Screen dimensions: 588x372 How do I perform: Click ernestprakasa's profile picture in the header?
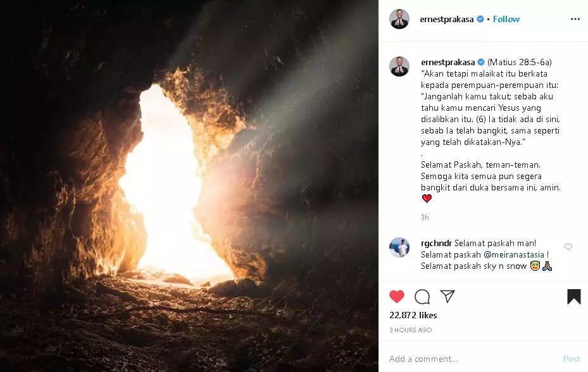click(399, 19)
